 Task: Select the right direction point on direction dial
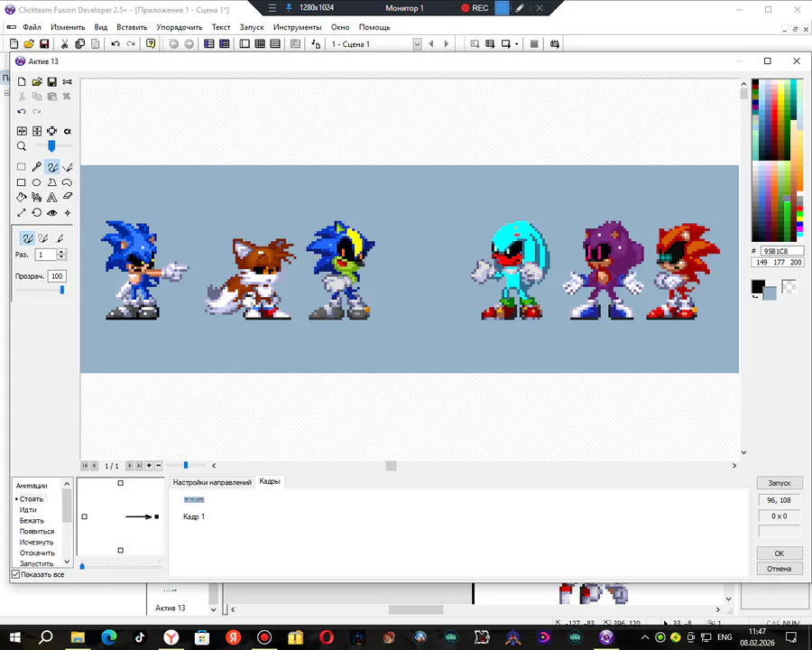(x=156, y=516)
